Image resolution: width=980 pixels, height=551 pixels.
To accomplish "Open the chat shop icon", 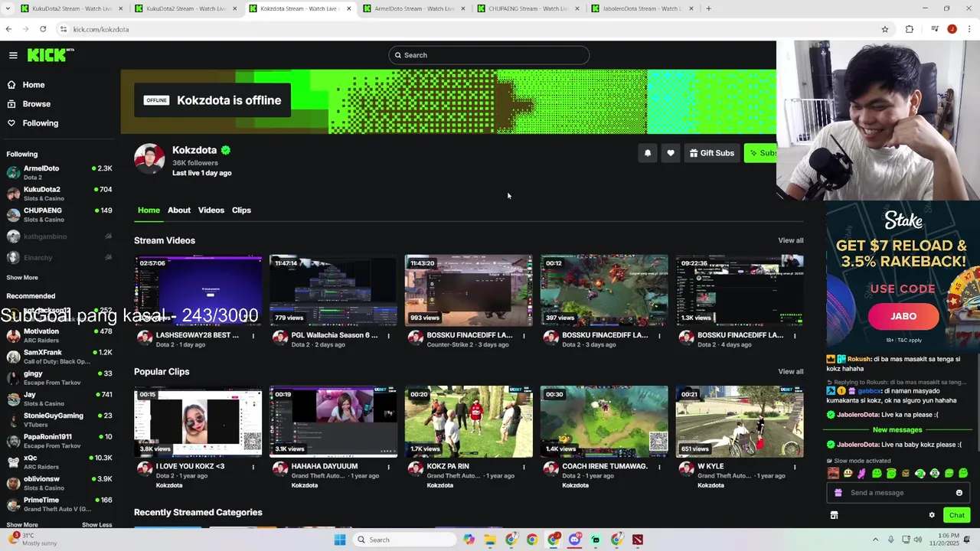I will click(x=834, y=515).
